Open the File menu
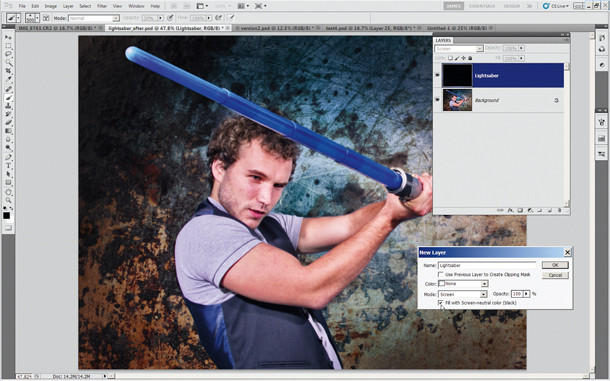 click(x=22, y=6)
